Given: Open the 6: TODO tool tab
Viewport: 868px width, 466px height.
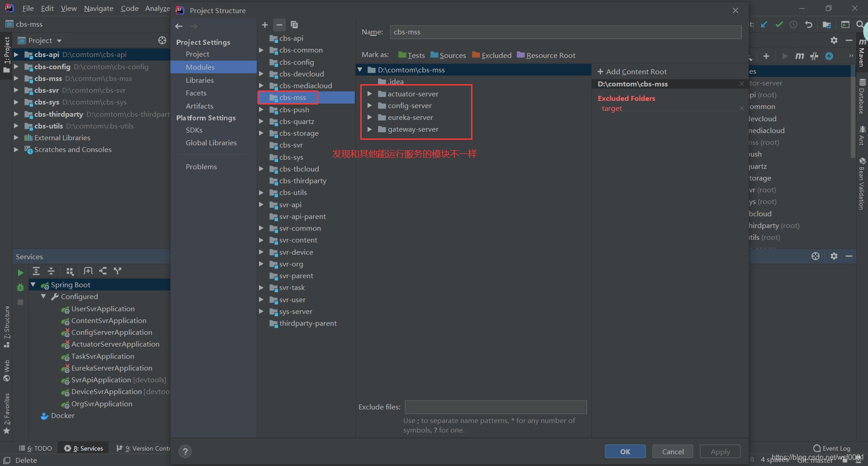Looking at the screenshot, I should point(36,448).
